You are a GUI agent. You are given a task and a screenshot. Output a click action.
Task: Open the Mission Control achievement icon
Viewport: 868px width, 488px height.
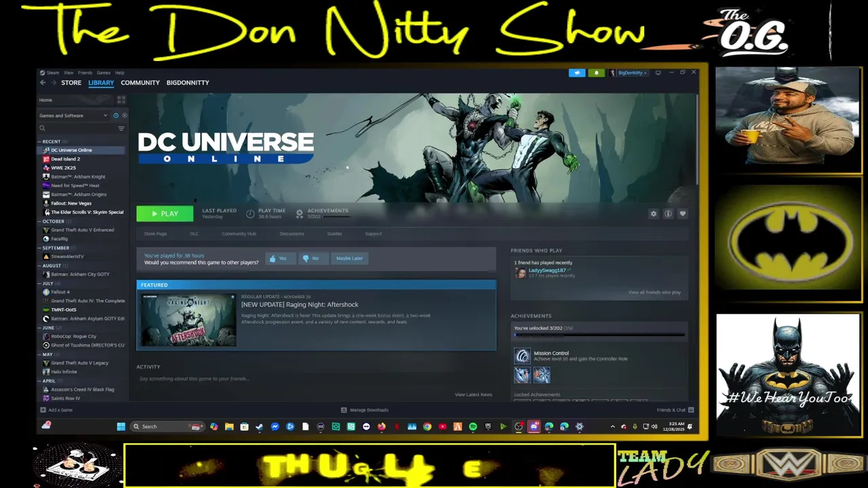(x=522, y=356)
